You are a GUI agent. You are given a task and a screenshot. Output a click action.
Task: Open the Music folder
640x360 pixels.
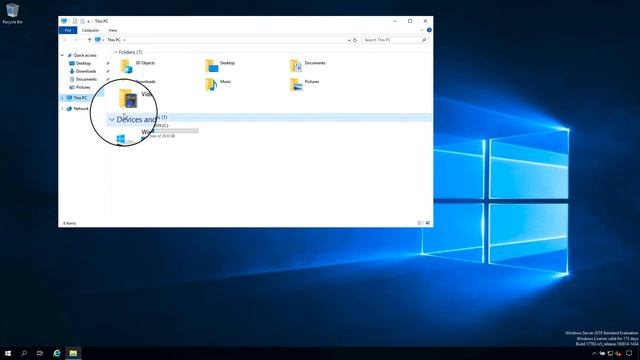click(x=218, y=84)
